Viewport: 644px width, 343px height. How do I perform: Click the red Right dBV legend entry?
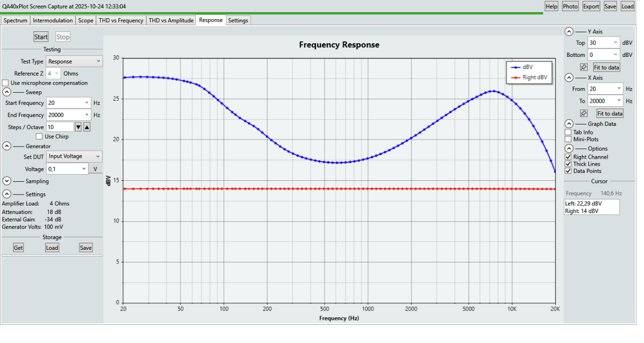click(529, 78)
